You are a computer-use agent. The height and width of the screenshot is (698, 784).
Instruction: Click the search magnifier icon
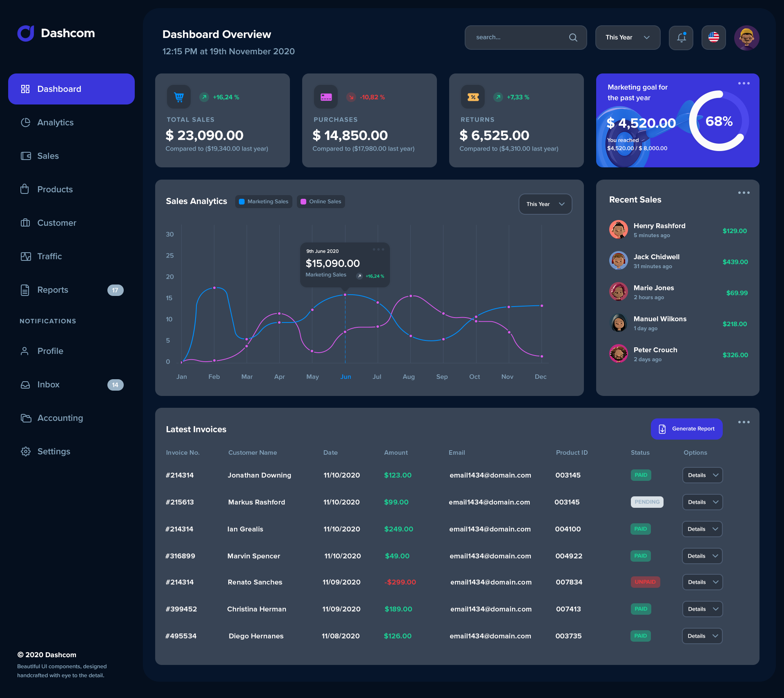tap(573, 37)
